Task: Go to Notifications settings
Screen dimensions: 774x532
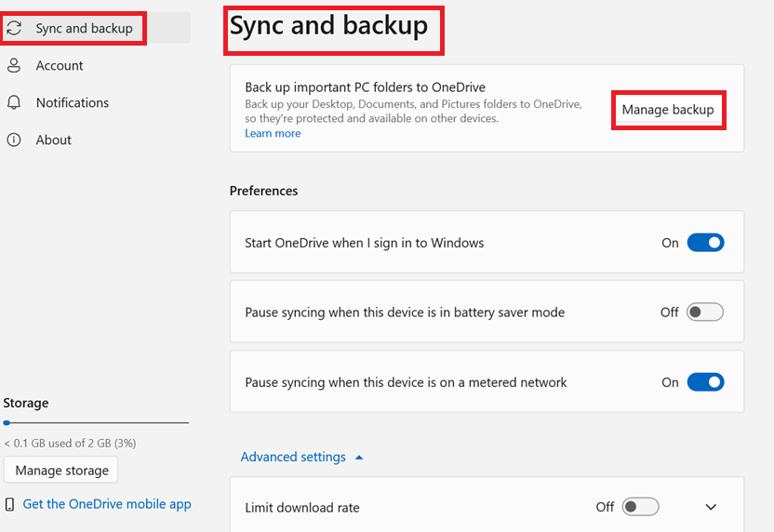Action: [72, 102]
